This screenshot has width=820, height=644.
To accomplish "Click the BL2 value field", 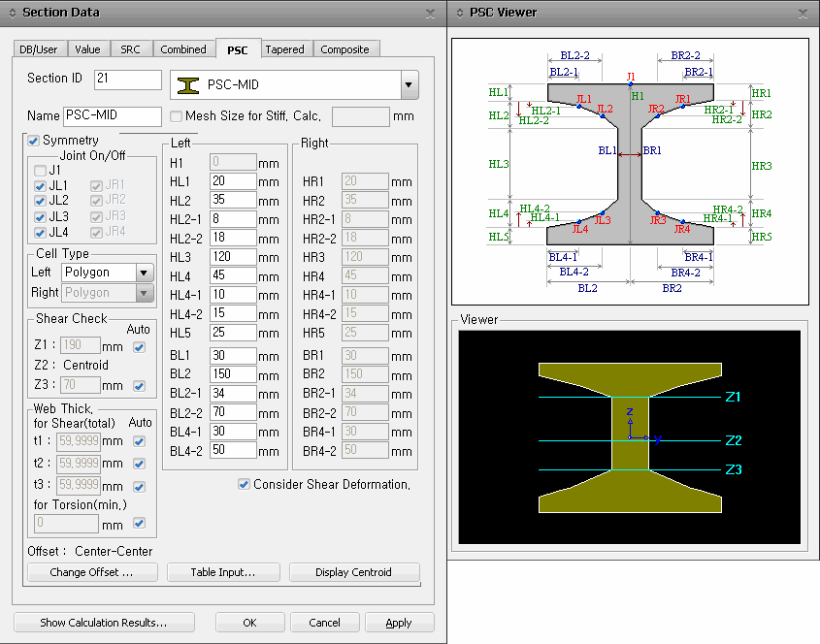I will click(233, 374).
